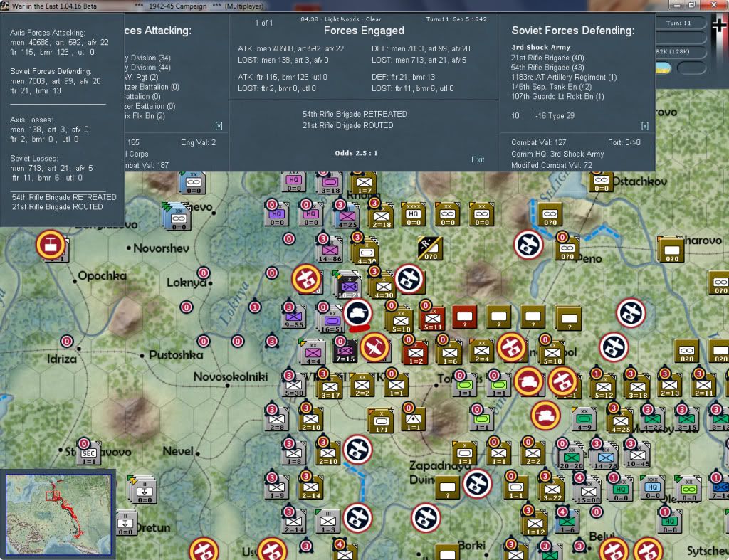Select the Soviet 5=30 rifle counter
Viewport: 729px width, 560px height.
(x=294, y=386)
